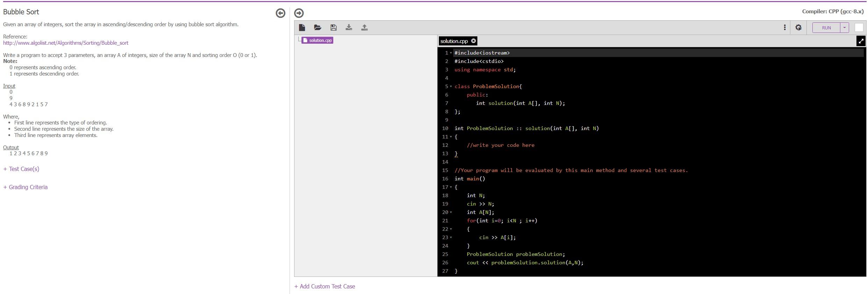The image size is (868, 294).
Task: Select solution.cpp in file tree
Action: (318, 40)
